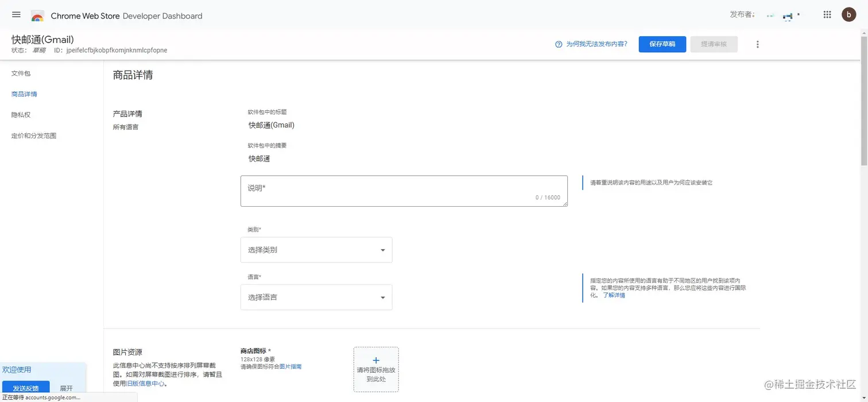Viewport: 868px width, 402px height.
Task: Click the 0 / 16000 character counter
Action: tap(548, 198)
